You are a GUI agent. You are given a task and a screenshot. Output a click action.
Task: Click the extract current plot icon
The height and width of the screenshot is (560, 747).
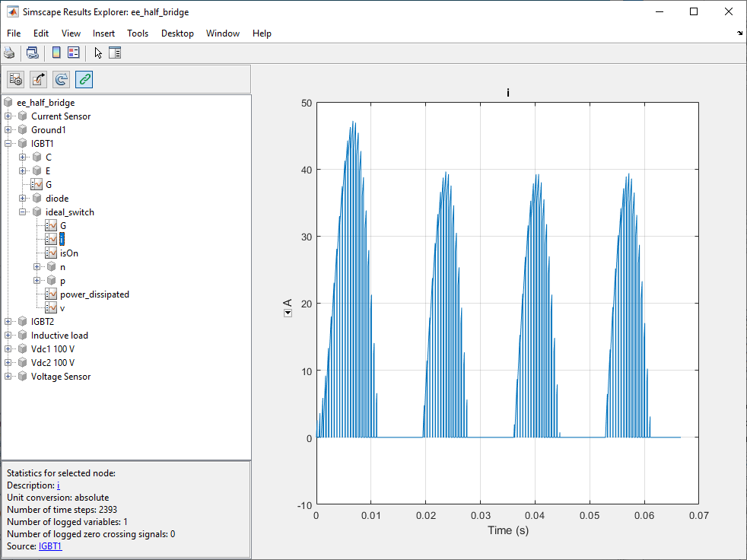pyautogui.click(x=39, y=79)
